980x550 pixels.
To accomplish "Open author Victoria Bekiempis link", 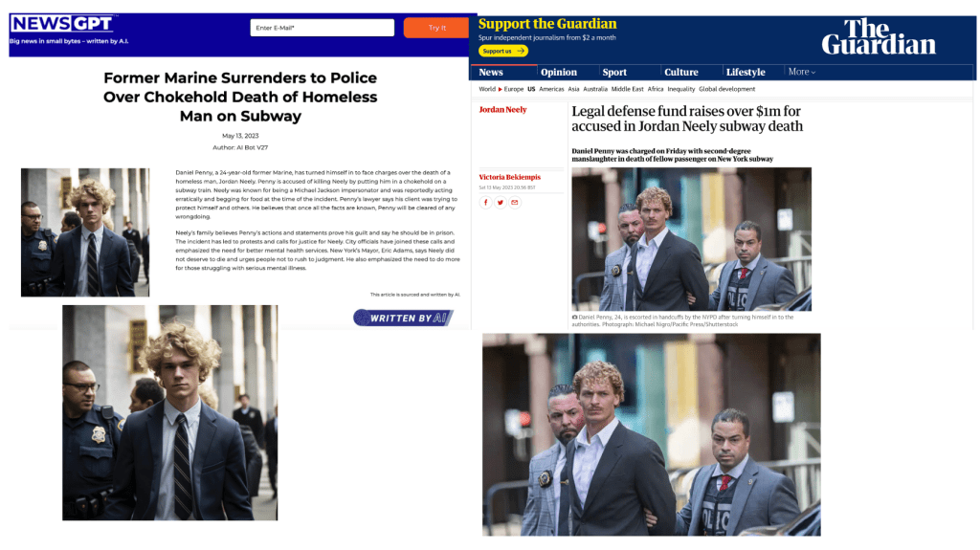I will coord(509,177).
